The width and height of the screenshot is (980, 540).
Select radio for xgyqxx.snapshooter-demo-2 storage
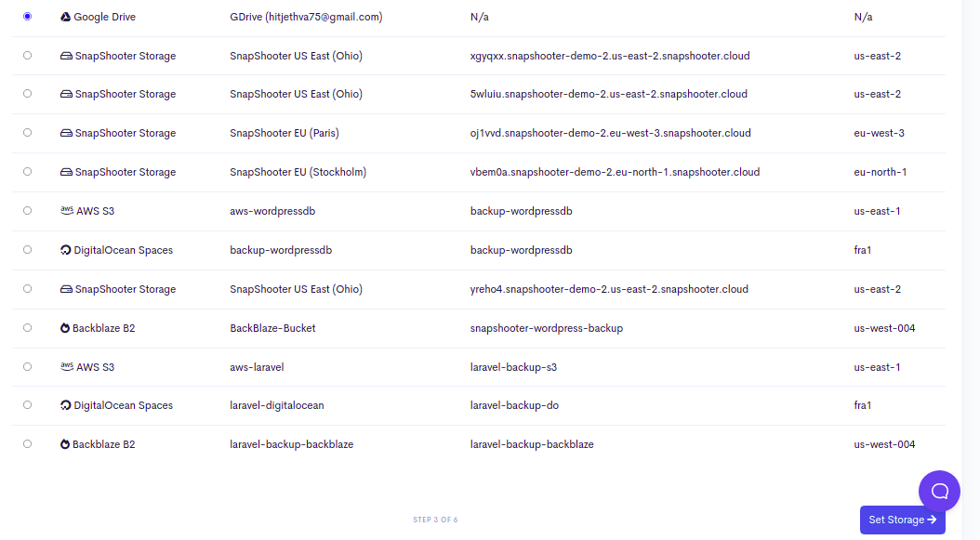(28, 56)
